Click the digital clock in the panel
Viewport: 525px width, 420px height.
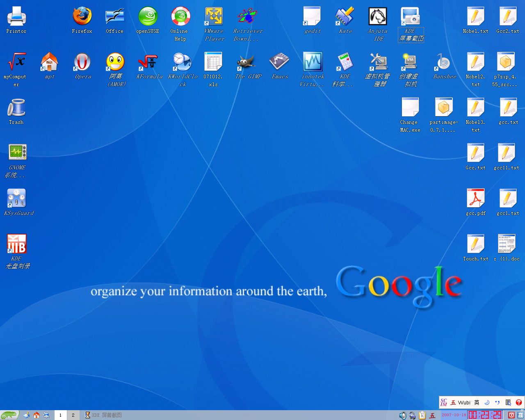point(485,415)
